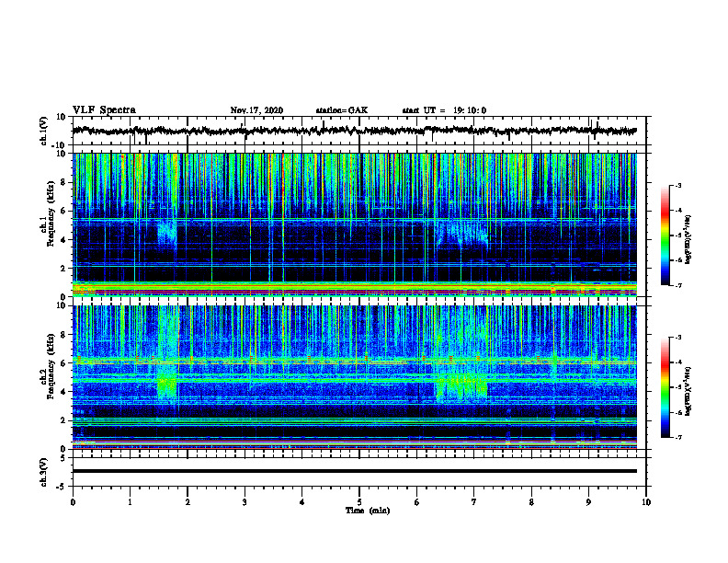Click the ch.1 voltage waveform trace panel
This screenshot has width=728, height=563.
click(359, 131)
